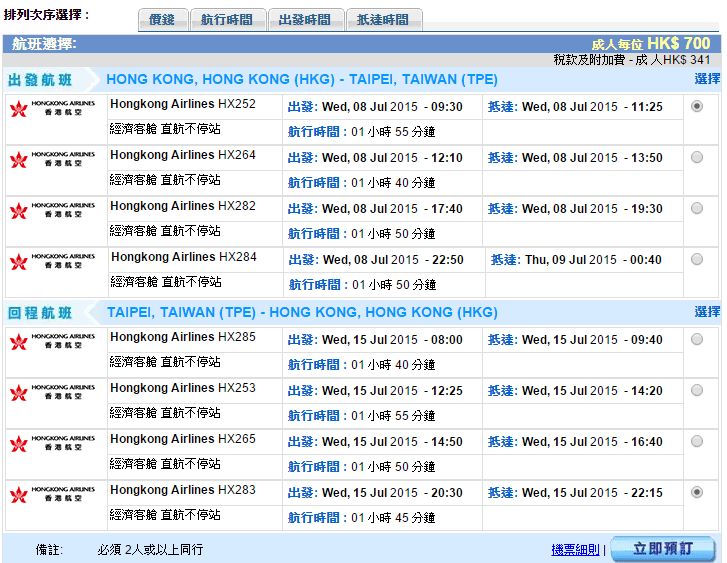Viewport: 727px width, 563px height.
Task: Choose return flight HX265 radio button
Action: pos(697,441)
